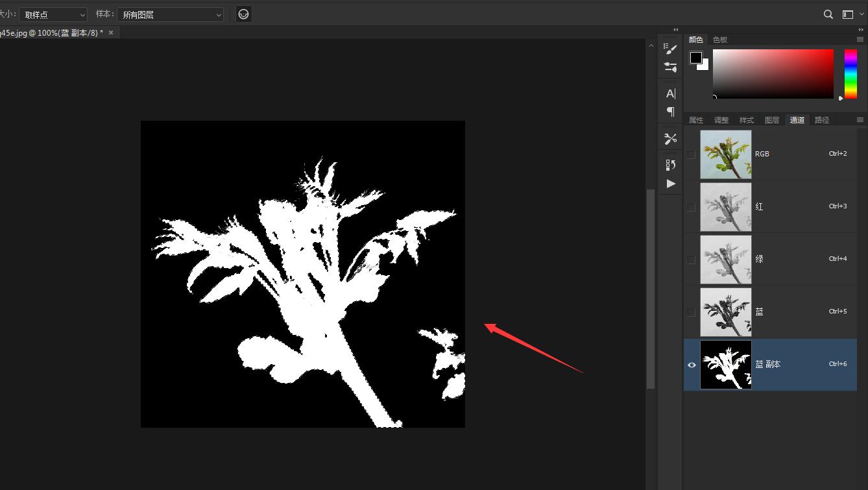Screen dimensions: 868x490
Task: Toggle visibility of the 绿 channel
Action: point(691,260)
